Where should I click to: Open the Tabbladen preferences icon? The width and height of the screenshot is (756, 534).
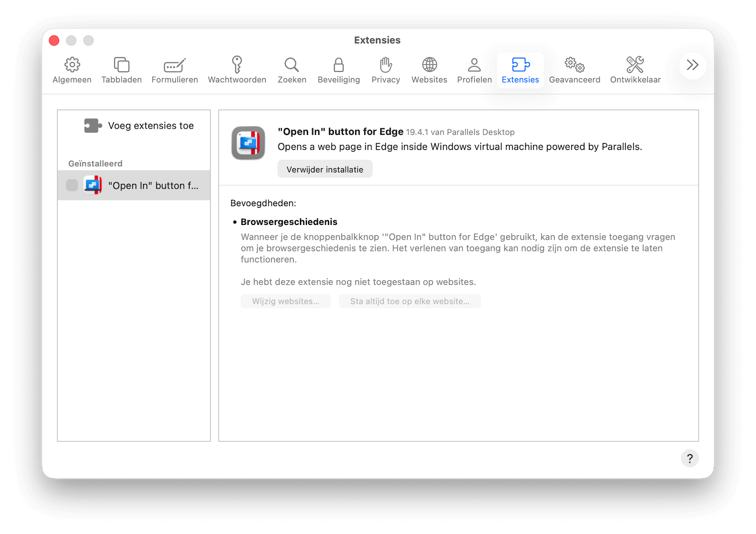pyautogui.click(x=122, y=65)
